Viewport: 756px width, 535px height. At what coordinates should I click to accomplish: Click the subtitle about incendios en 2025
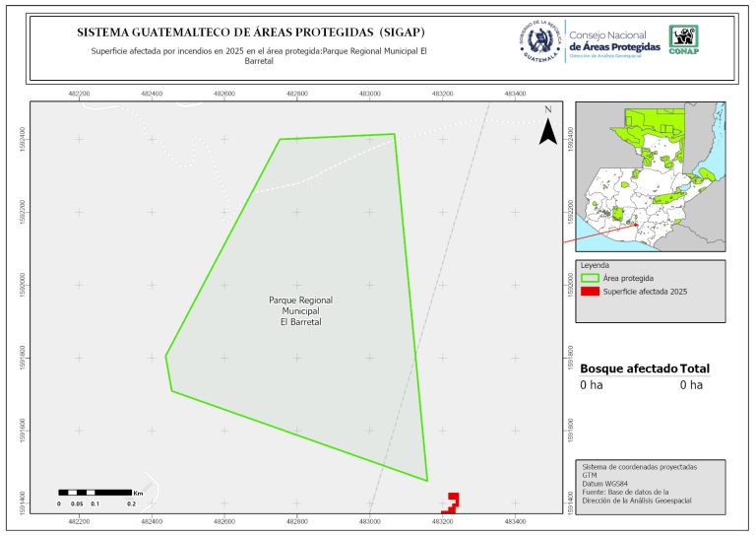258,55
